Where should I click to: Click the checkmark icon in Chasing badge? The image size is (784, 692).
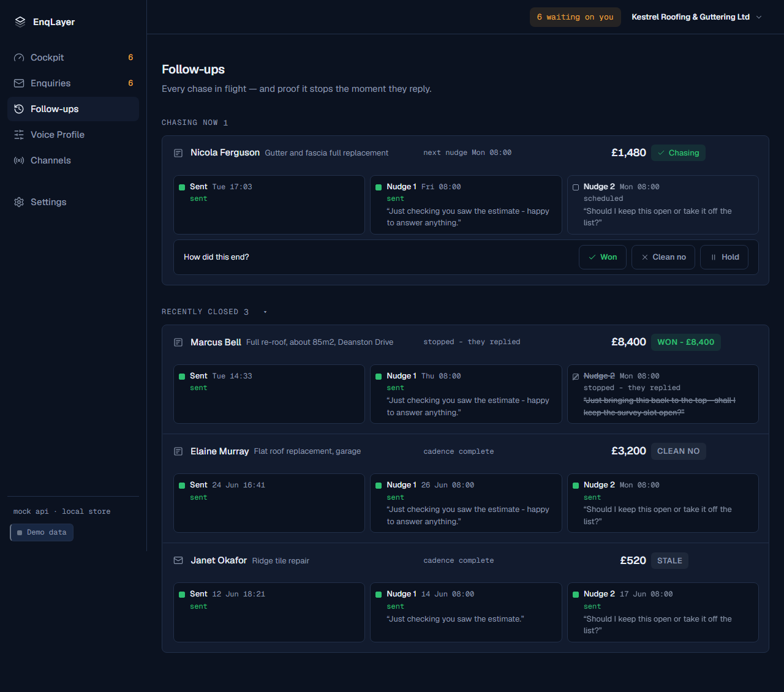tap(661, 153)
